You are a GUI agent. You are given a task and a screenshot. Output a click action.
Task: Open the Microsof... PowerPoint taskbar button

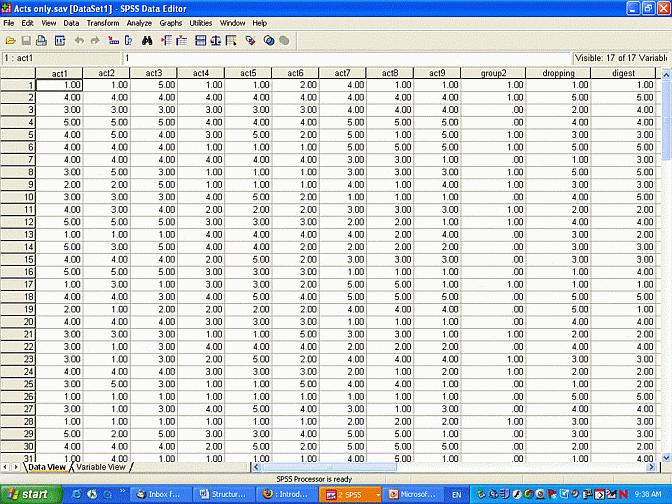coord(412,494)
